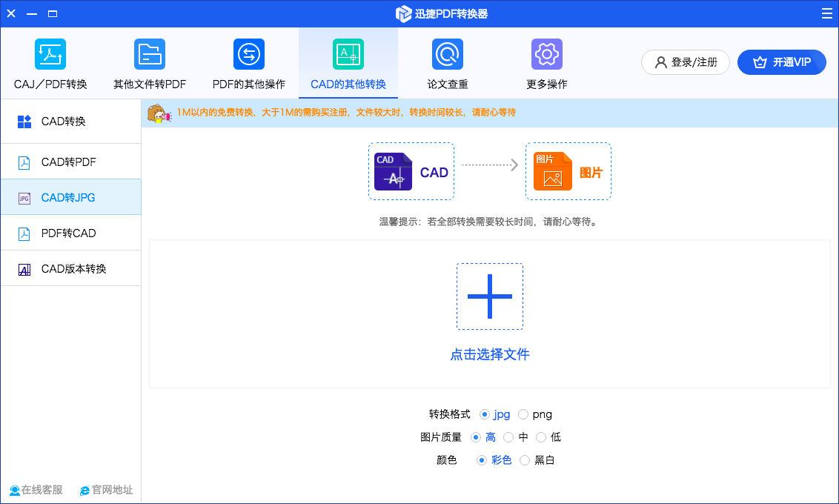Set image quality to 中

pos(508,437)
